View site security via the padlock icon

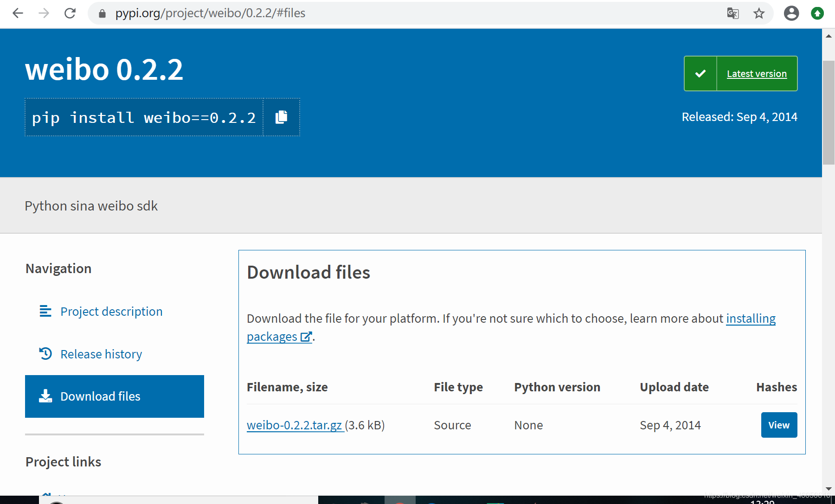(101, 13)
